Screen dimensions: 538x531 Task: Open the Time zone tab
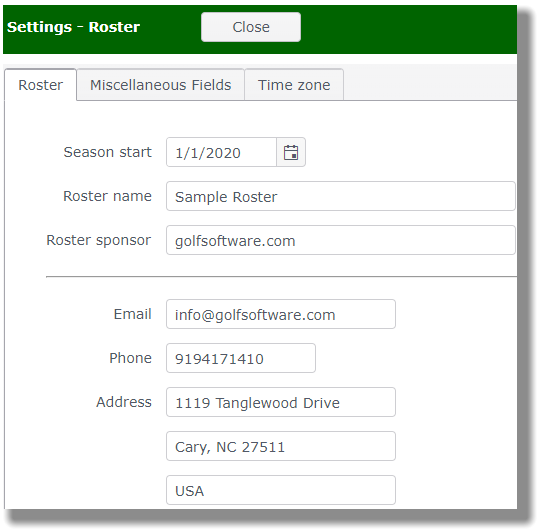pyautogui.click(x=294, y=85)
